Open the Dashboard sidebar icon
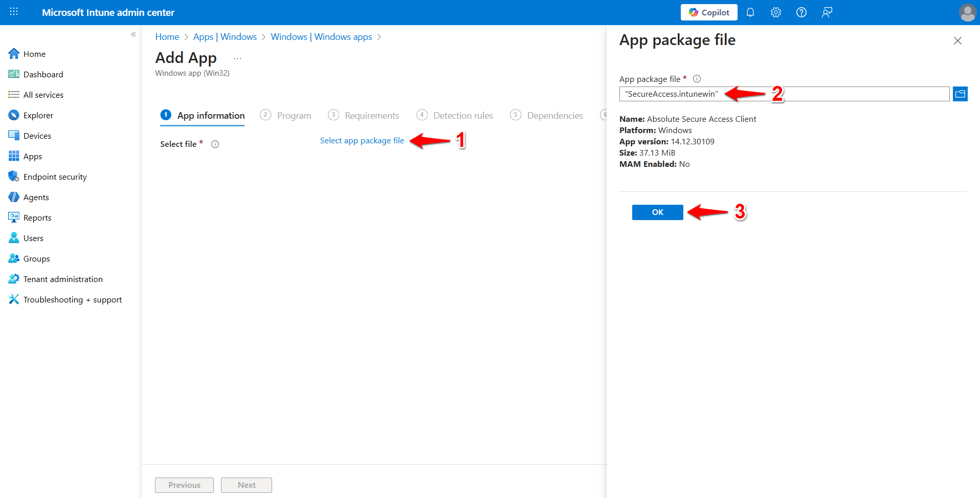The width and height of the screenshot is (980, 498). tap(14, 74)
